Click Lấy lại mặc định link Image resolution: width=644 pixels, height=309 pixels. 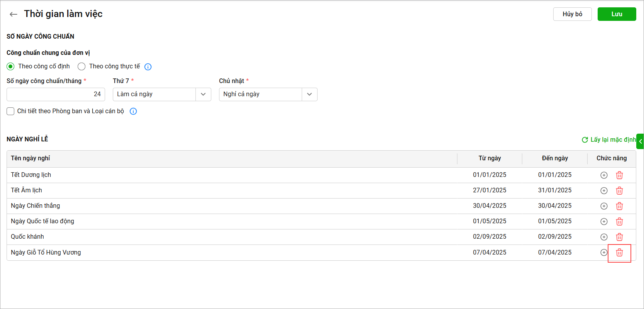tap(609, 139)
